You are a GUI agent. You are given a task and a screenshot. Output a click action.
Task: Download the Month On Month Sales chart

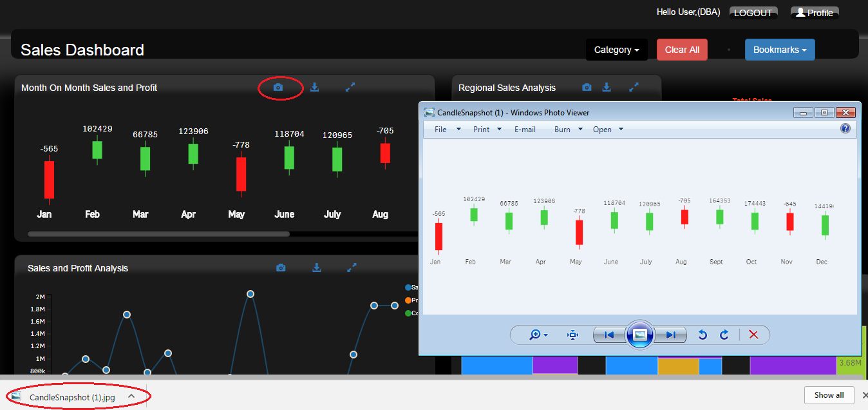pyautogui.click(x=314, y=87)
